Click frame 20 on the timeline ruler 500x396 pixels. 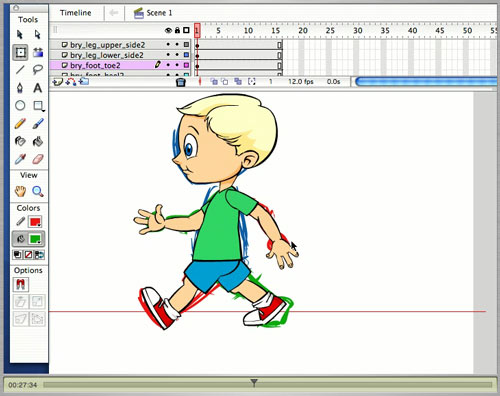click(303, 31)
